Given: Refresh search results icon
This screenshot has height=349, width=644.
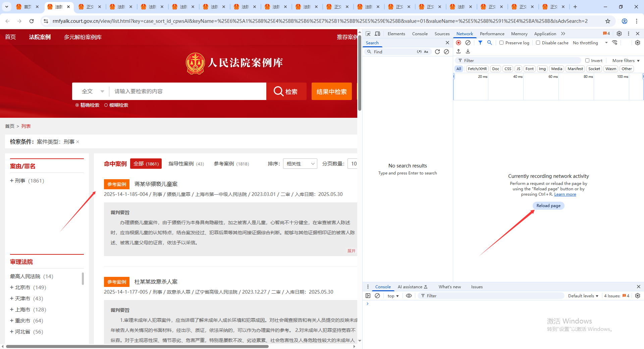Looking at the screenshot, I should pyautogui.click(x=437, y=52).
